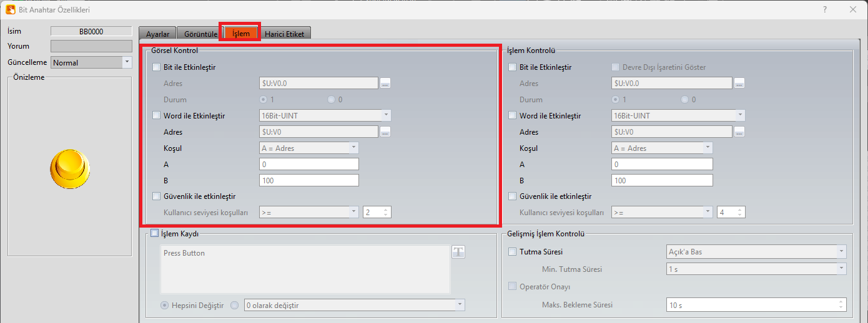
Task: Enable Bit ile Etkinleştir in Görsel Kontrol
Action: (x=157, y=67)
